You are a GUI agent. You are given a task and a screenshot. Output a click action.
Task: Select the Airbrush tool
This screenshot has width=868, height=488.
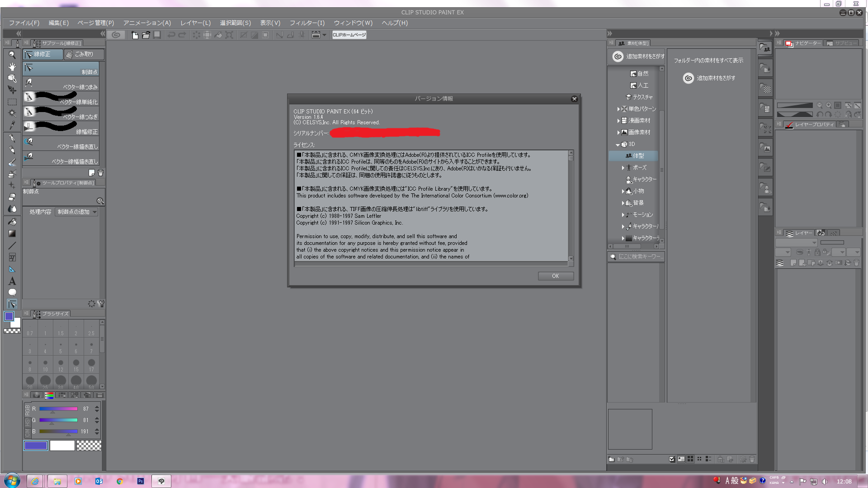click(x=12, y=174)
